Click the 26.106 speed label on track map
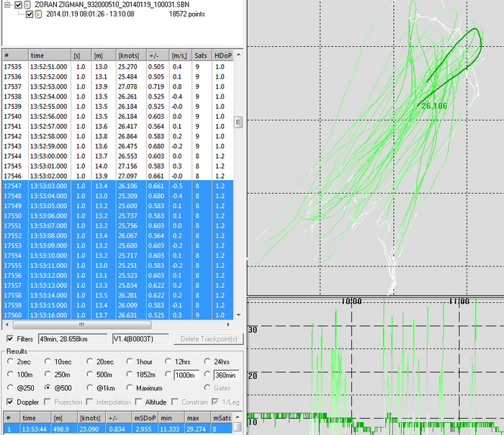 434,106
